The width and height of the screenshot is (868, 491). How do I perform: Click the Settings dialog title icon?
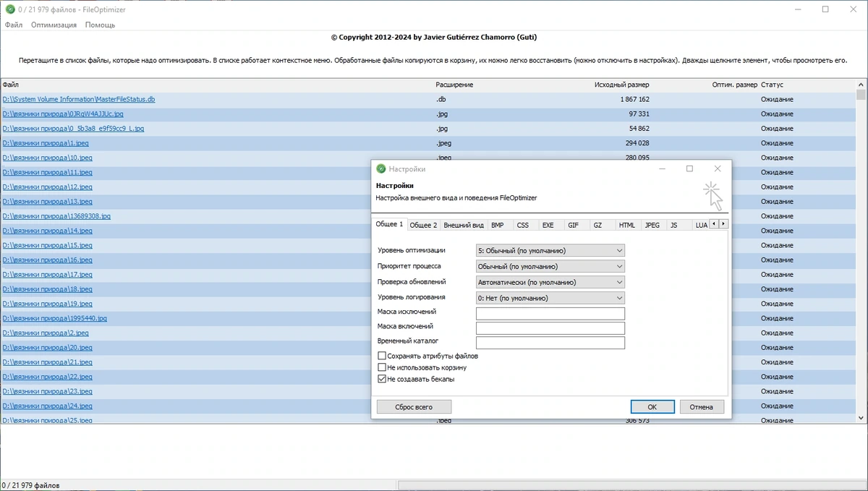point(381,169)
